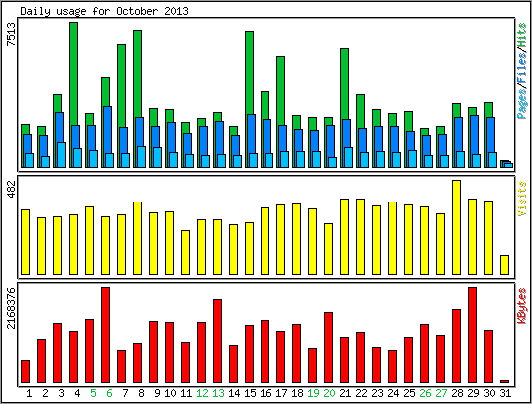Screen dimensions: 532x404
Task: Click green weekend day label 20
Action: point(329,393)
